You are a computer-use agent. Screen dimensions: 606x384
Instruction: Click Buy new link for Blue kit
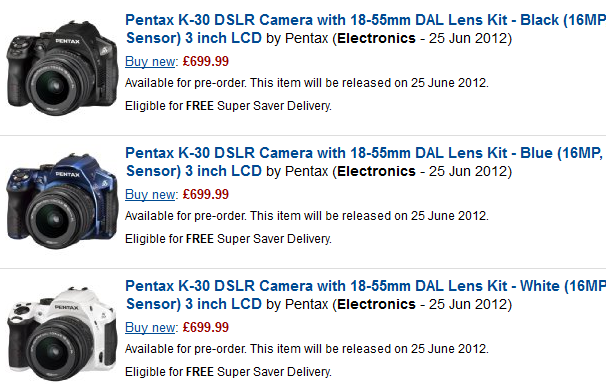(x=150, y=194)
